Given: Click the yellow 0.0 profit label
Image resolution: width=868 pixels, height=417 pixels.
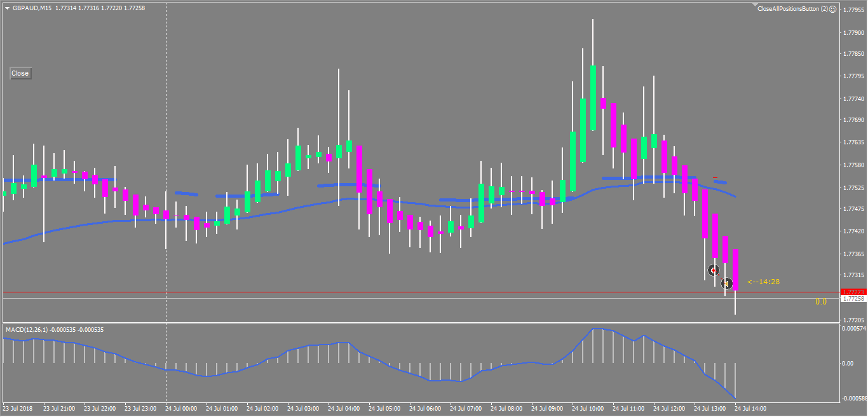Looking at the screenshot, I should click(x=821, y=302).
